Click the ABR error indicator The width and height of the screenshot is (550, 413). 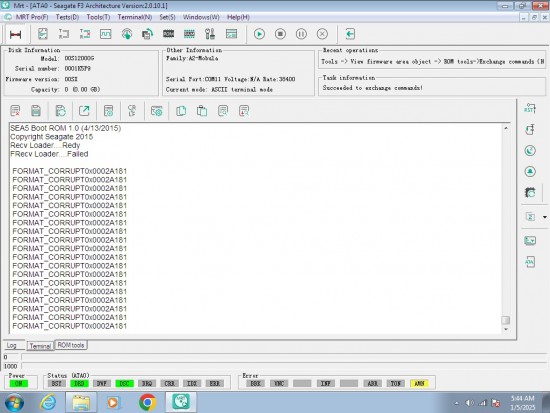click(x=373, y=384)
